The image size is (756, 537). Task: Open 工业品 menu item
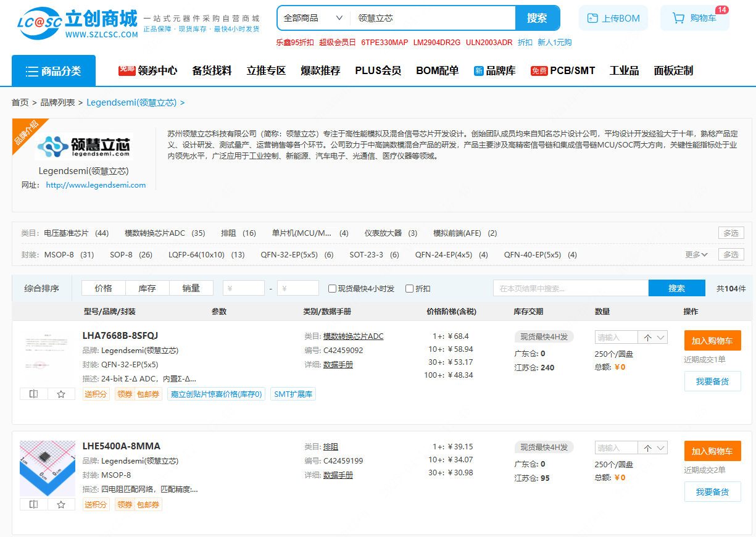624,71
